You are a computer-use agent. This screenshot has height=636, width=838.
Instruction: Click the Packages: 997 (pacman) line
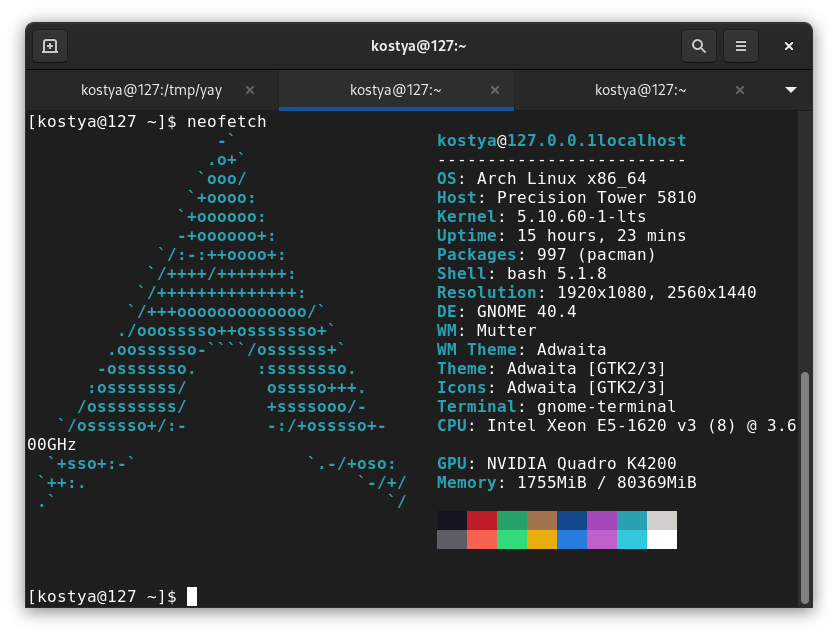(546, 254)
